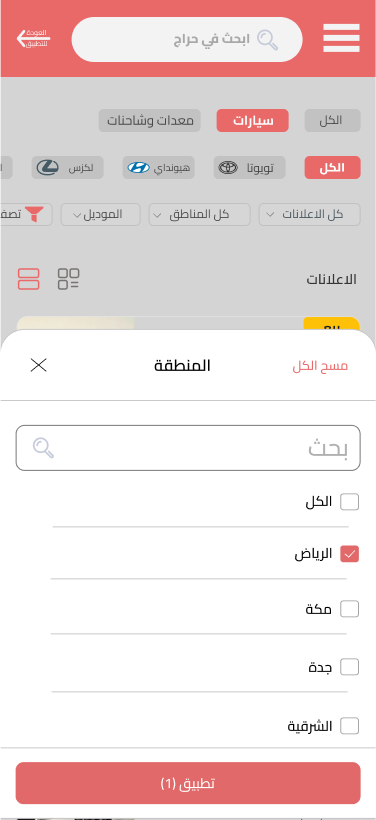The width and height of the screenshot is (376, 820).
Task: Filter by Toyota brand chip
Action: click(x=249, y=168)
